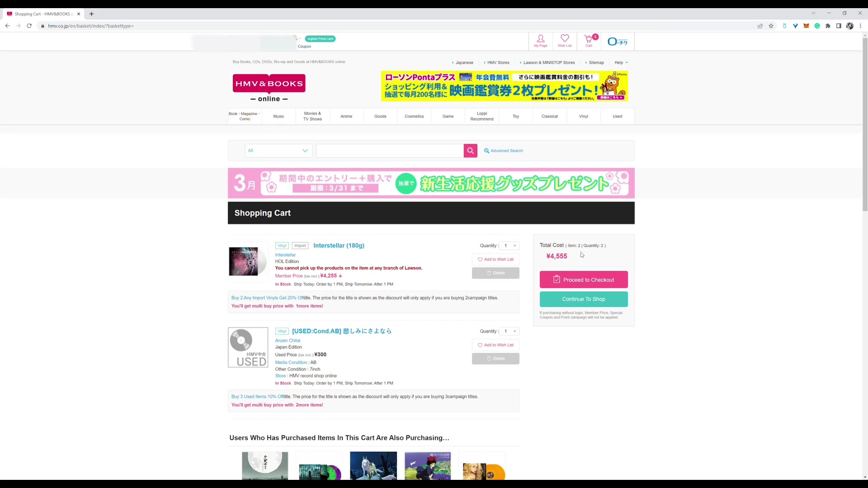Open the blue V extension icon
This screenshot has height=488, width=868.
pyautogui.click(x=795, y=26)
